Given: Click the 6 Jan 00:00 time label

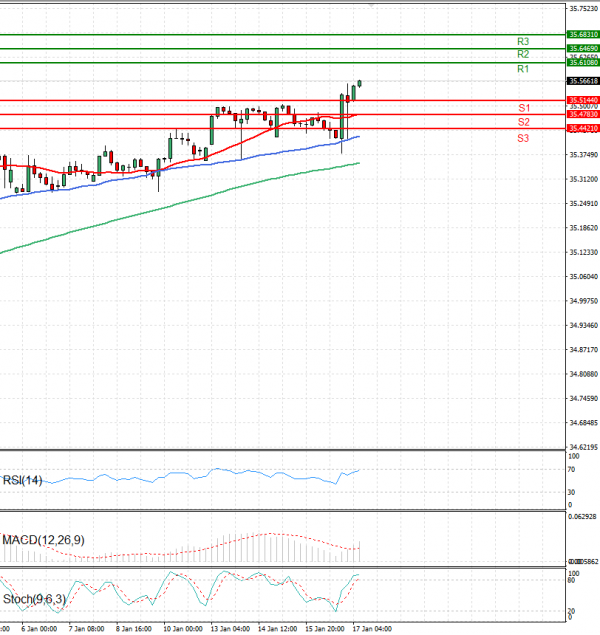Looking at the screenshot, I should tap(39, 629).
